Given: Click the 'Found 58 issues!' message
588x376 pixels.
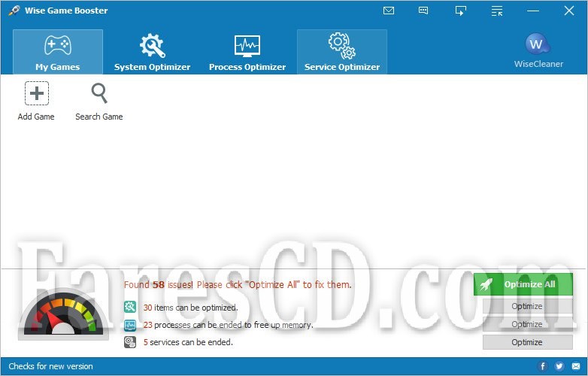Looking at the screenshot, I should 238,284.
